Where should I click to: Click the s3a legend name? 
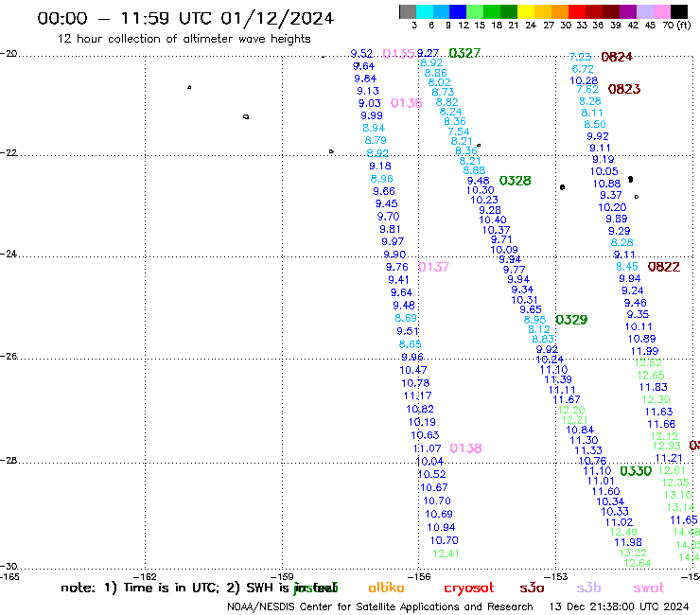tap(532, 589)
